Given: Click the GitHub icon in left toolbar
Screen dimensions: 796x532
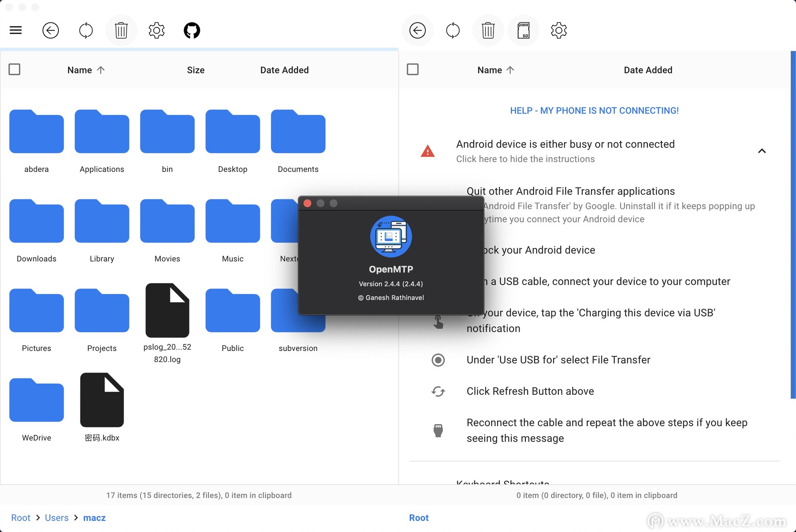Looking at the screenshot, I should pyautogui.click(x=192, y=30).
